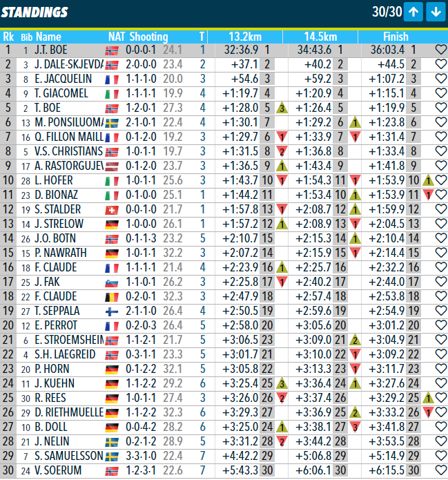Sort by the 13.2km column header
The image size is (448, 480).
(244, 36)
